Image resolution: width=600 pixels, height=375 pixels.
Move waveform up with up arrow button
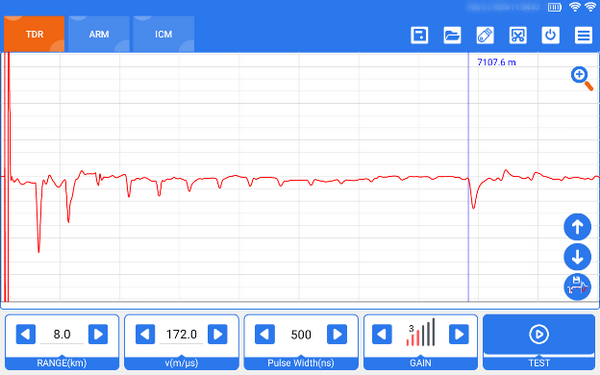click(x=577, y=227)
